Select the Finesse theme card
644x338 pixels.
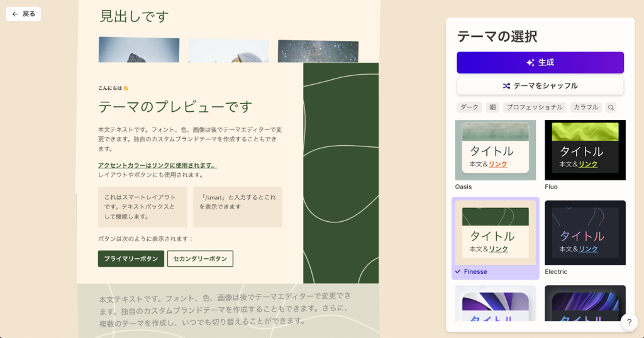[x=496, y=232]
